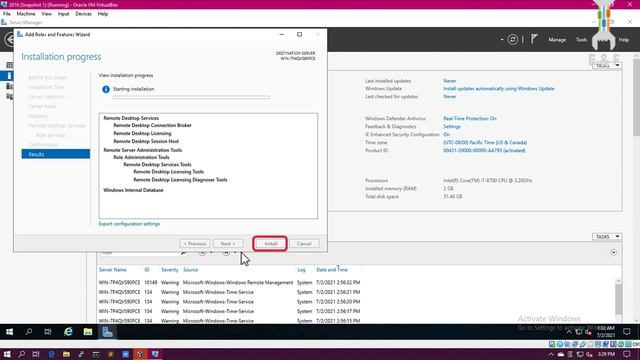Click the Pacific Time zone link
This screenshot has width=640, height=360.
click(x=485, y=142)
